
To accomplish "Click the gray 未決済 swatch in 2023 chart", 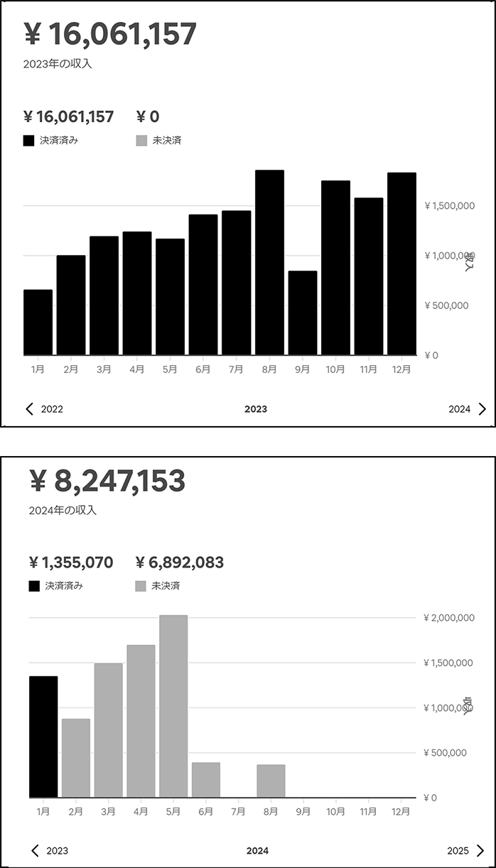I will click(x=141, y=141).
